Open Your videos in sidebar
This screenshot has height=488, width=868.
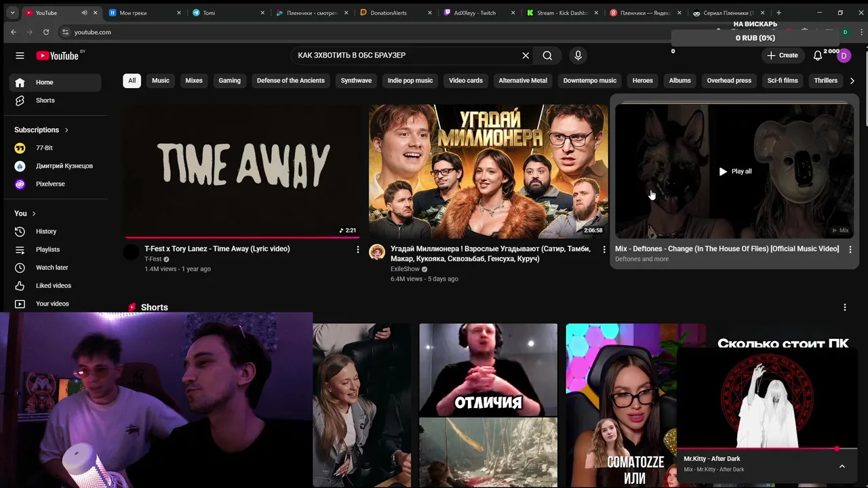(54, 304)
